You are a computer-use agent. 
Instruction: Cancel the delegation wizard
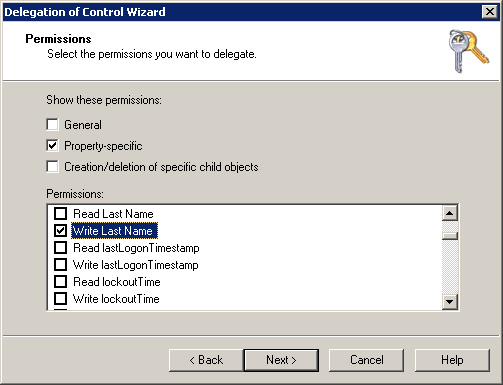click(x=366, y=360)
